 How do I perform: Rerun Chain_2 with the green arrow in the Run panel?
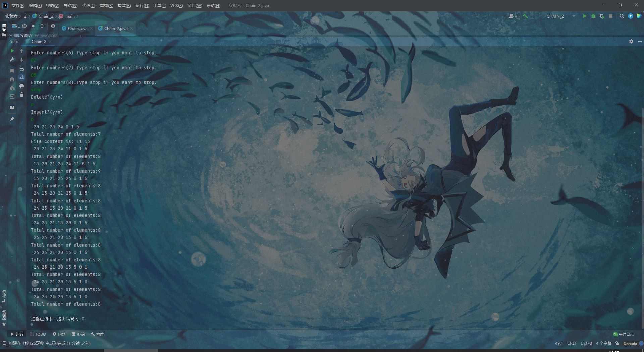pyautogui.click(x=12, y=51)
